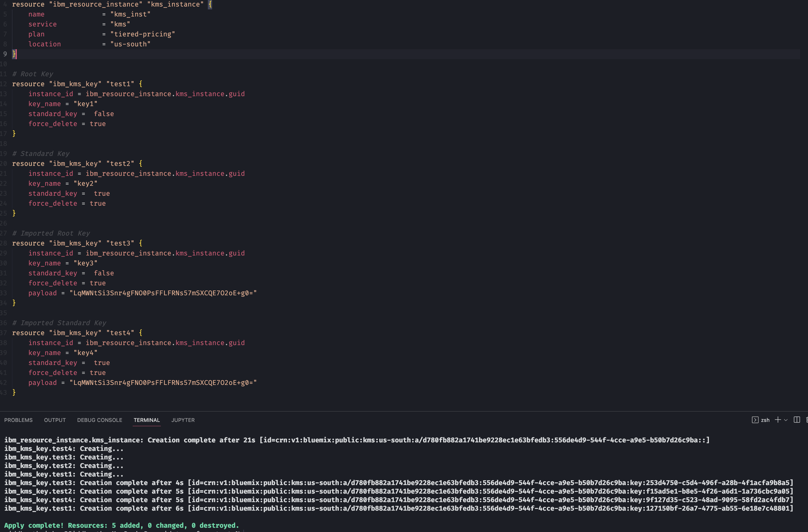Split the terminal pane

pos(797,420)
